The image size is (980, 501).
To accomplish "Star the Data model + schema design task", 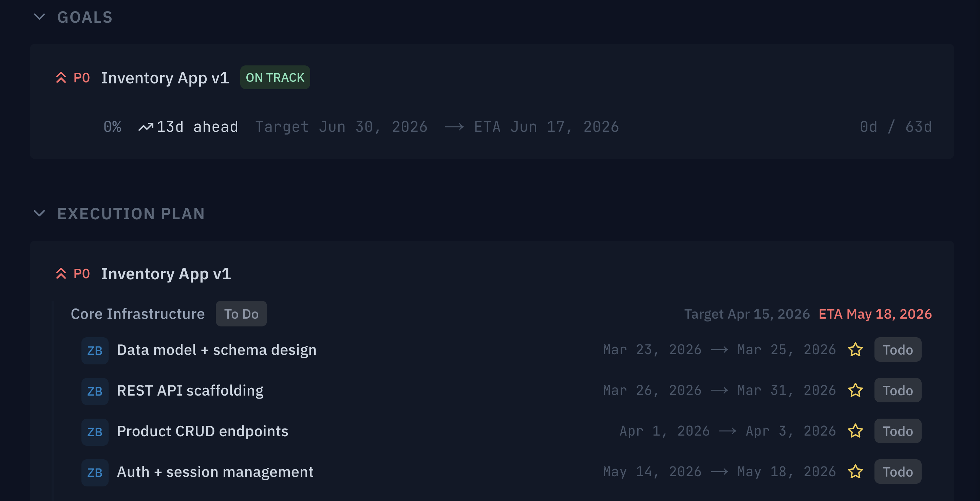I will [x=855, y=350].
